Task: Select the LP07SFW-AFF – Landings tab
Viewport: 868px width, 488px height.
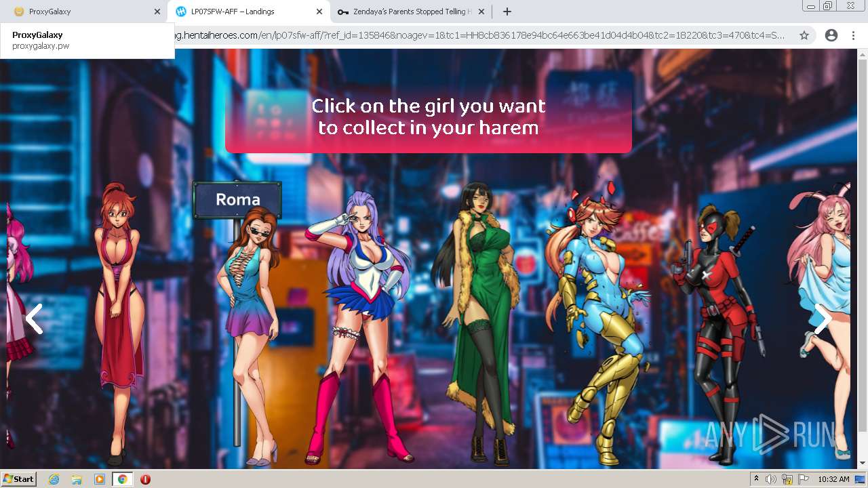Action: [x=248, y=12]
